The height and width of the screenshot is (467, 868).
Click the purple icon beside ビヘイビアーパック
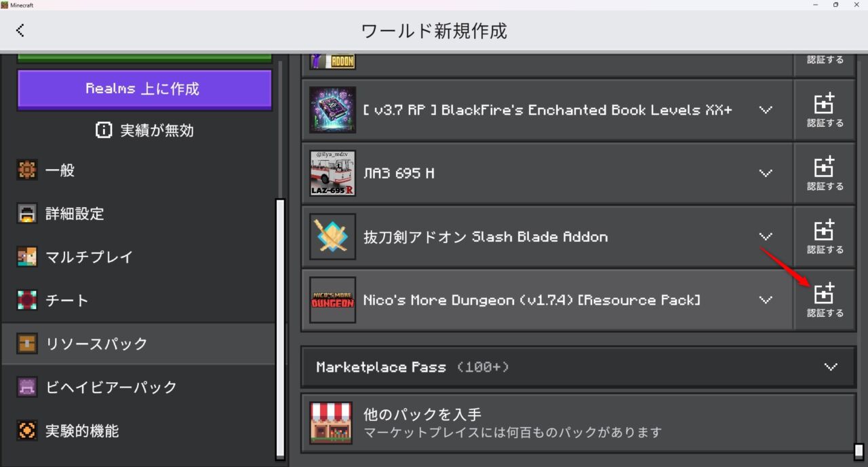[x=27, y=387]
